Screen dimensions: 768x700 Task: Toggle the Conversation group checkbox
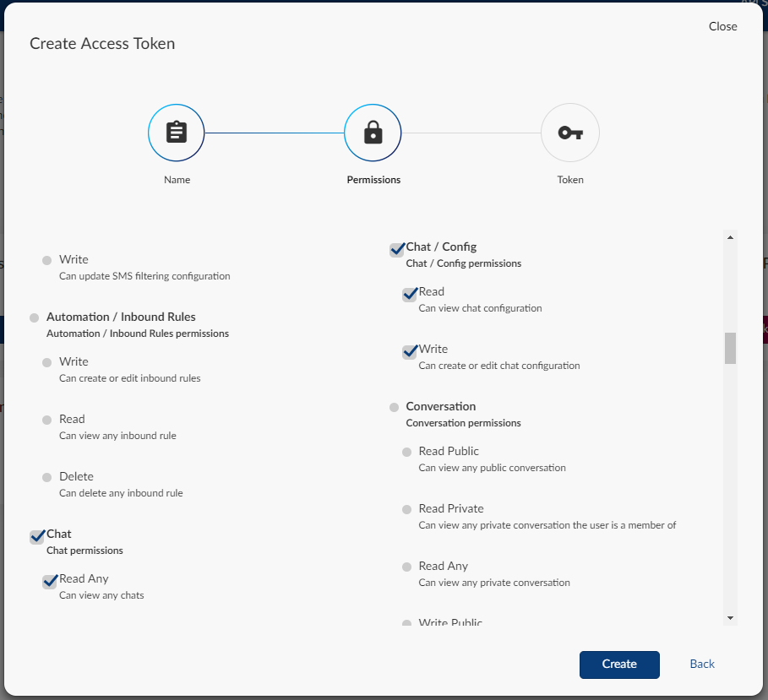(x=394, y=407)
